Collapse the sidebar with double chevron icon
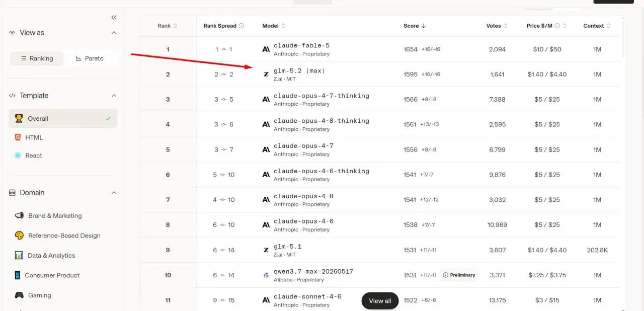The image size is (644, 311). coord(114,18)
